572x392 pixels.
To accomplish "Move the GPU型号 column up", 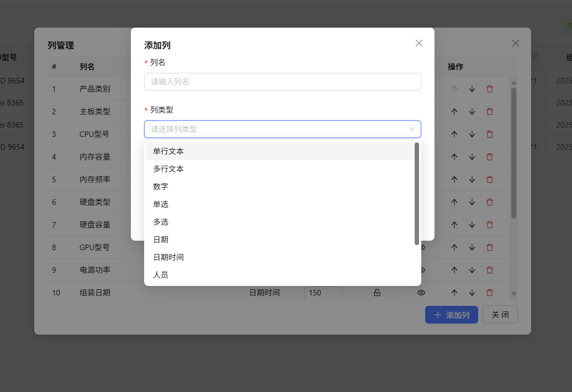I will coord(454,247).
